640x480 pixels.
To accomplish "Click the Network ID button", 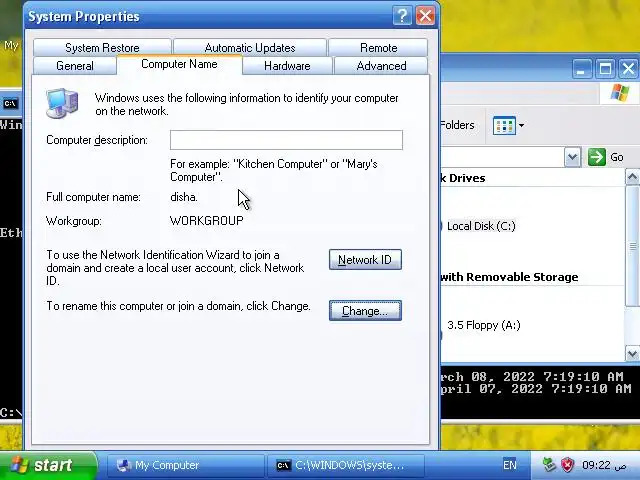I will pyautogui.click(x=365, y=260).
